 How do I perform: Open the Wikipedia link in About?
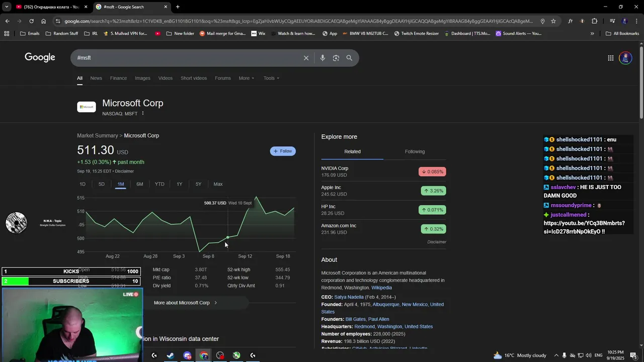pyautogui.click(x=381, y=288)
